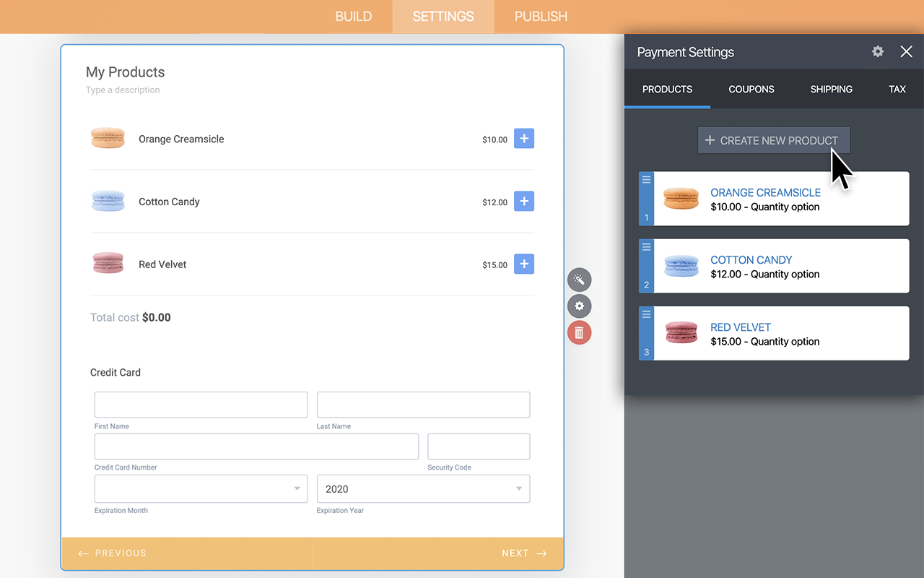The height and width of the screenshot is (578, 924).
Task: Open the TAX tab
Action: [897, 89]
